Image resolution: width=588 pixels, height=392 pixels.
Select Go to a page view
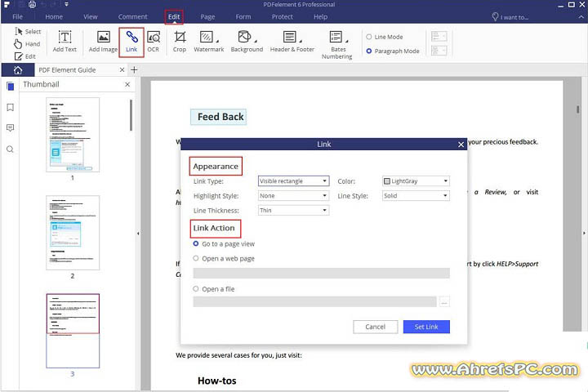point(196,244)
